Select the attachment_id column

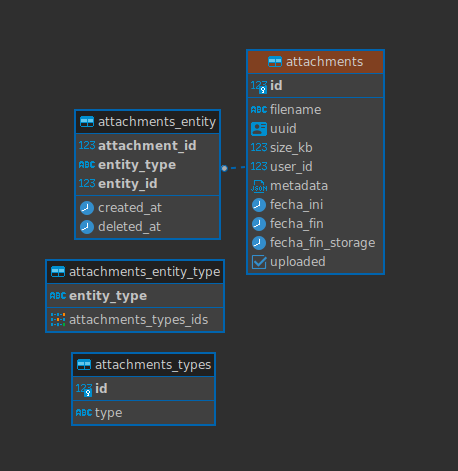pyautogui.click(x=147, y=146)
